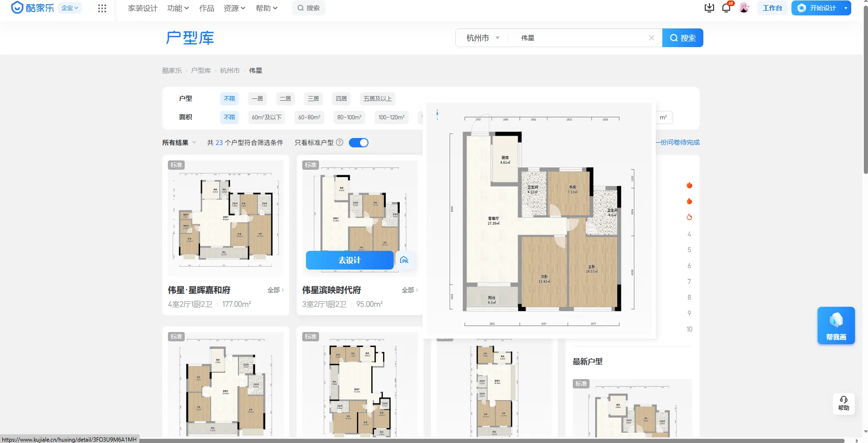The image size is (868, 443).
Task: Filter area by 80-100m²
Action: 349,117
